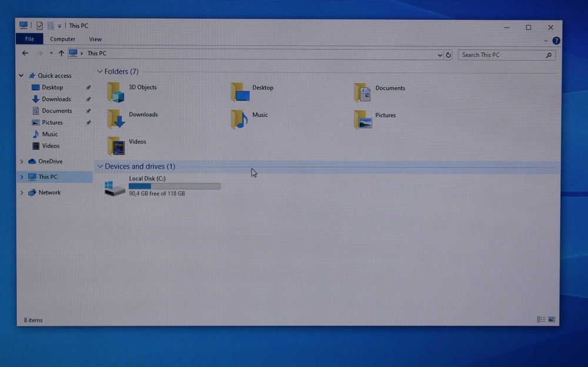Select Downloads in Quick access sidebar
This screenshot has width=588, height=367.
point(56,99)
